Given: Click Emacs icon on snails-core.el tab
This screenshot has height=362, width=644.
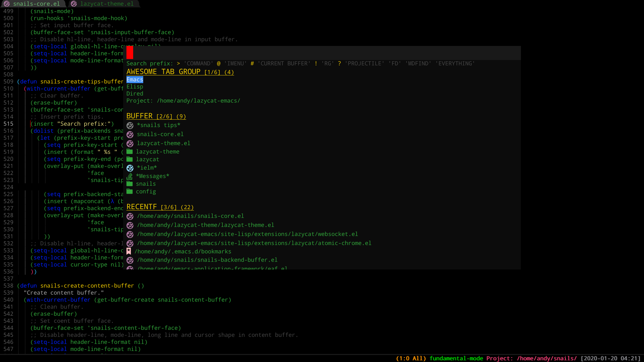Looking at the screenshot, I should pyautogui.click(x=7, y=4).
